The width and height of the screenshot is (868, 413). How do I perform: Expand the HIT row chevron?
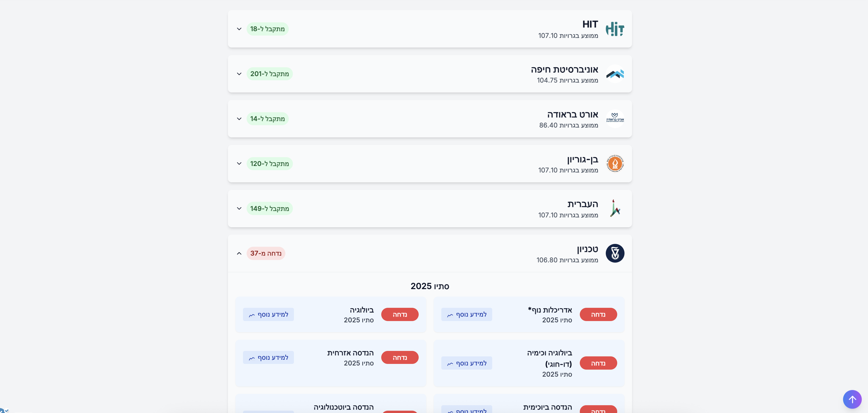(239, 29)
